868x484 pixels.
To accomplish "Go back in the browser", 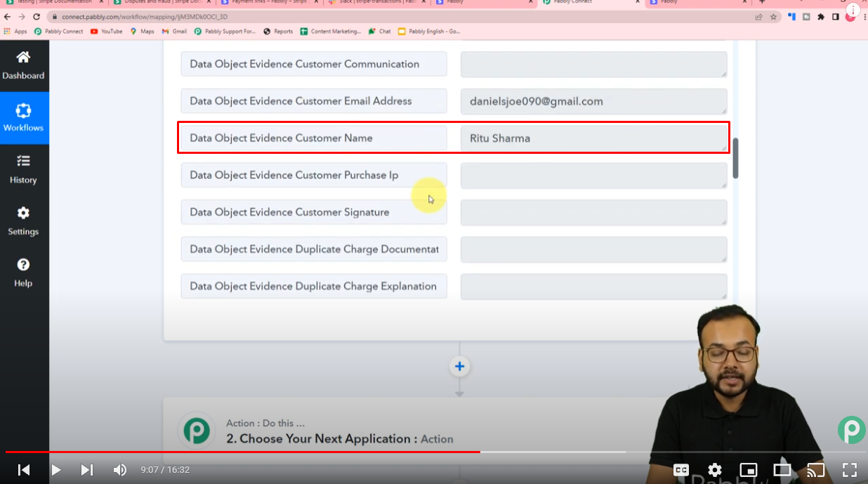I will [x=8, y=17].
